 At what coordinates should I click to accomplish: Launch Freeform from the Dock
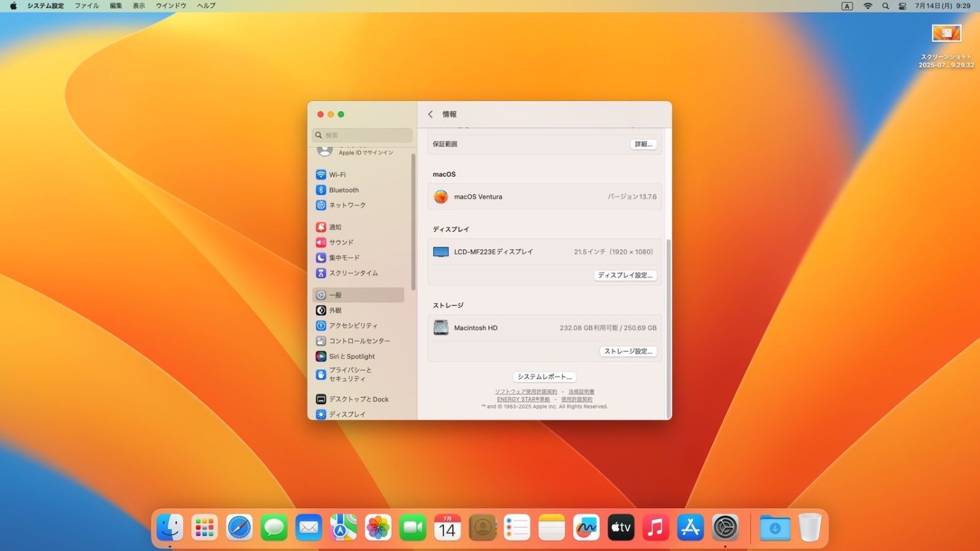(586, 527)
